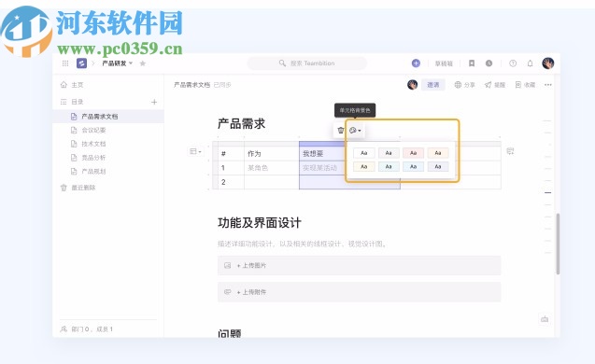Click the 上传附件 upload attachment block
This screenshot has width=595, height=364.
pos(359,292)
